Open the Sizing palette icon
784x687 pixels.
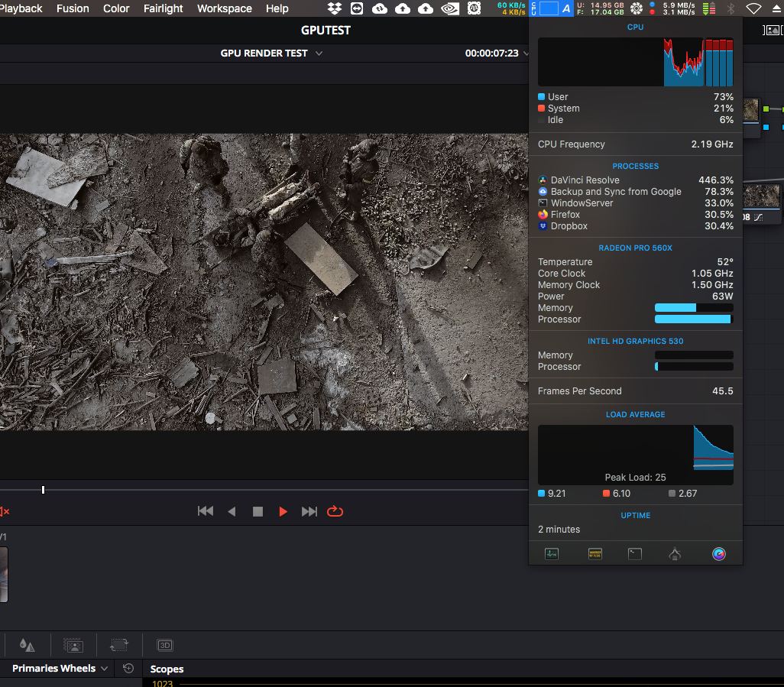[x=118, y=645]
